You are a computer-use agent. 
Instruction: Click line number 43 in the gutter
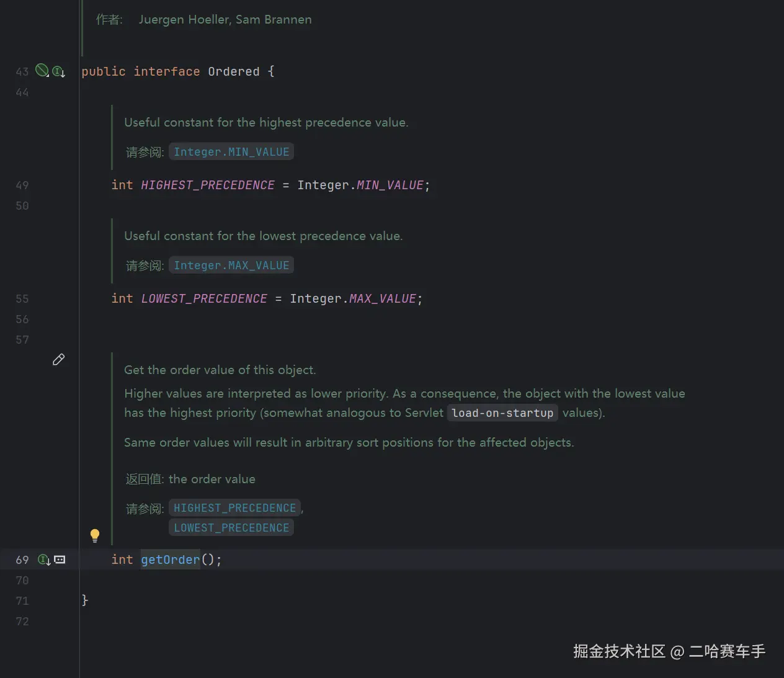pos(22,72)
